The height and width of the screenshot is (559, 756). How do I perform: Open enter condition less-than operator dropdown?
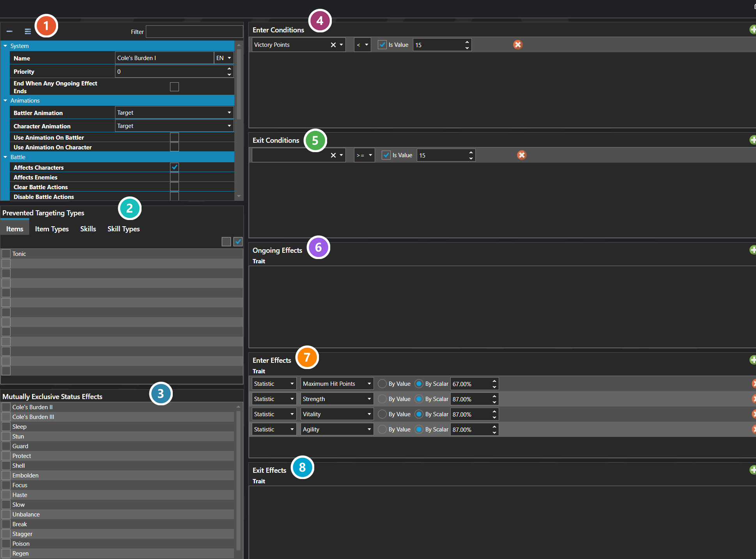(363, 45)
